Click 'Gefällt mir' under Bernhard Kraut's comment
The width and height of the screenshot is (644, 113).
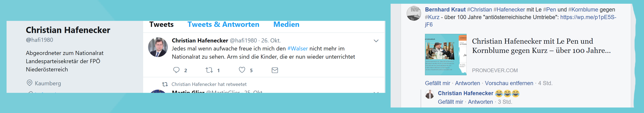(437, 83)
